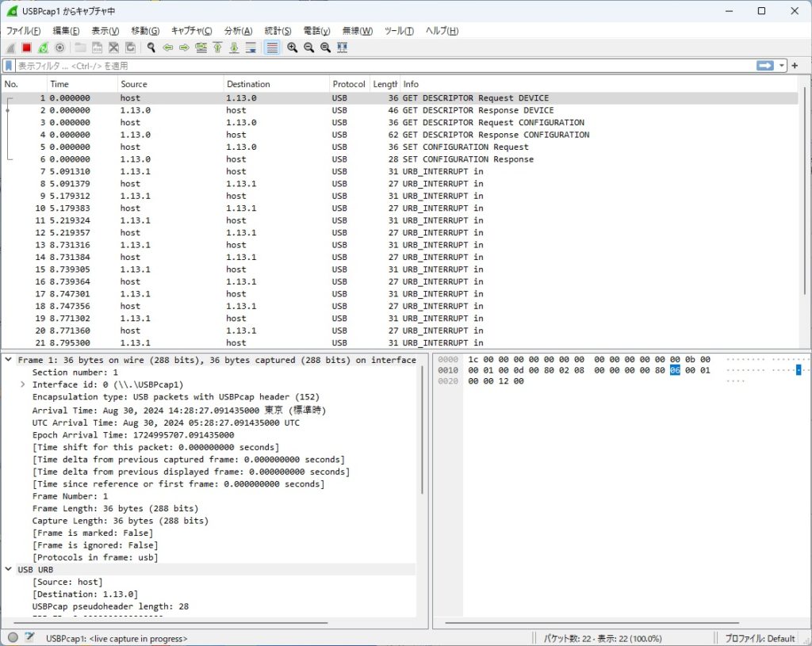
Task: Expand the Interface id tree item
Action: (x=22, y=384)
